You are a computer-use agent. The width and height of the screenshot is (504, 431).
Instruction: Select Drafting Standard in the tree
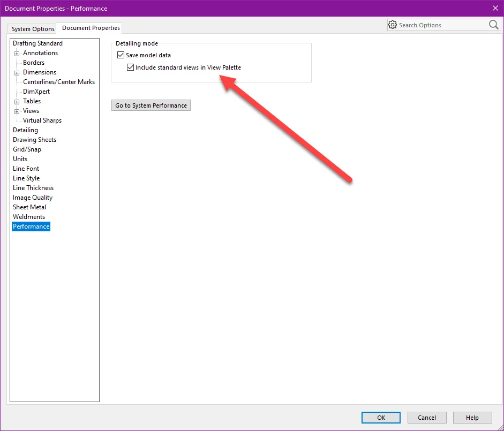pos(37,43)
